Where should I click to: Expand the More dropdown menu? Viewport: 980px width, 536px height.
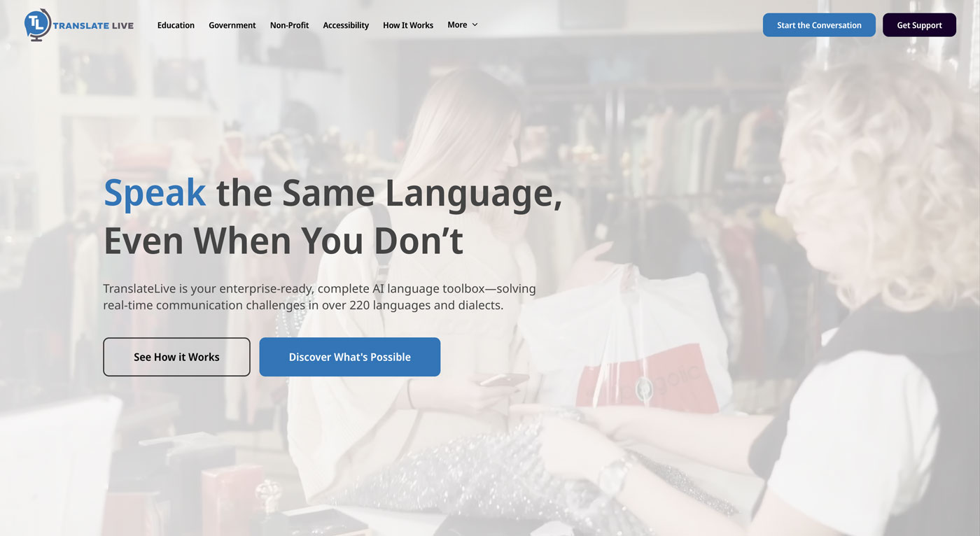point(463,24)
